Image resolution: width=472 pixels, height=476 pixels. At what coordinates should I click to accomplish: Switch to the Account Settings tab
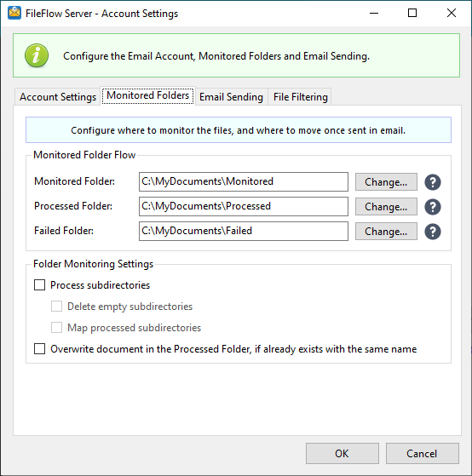(x=58, y=97)
